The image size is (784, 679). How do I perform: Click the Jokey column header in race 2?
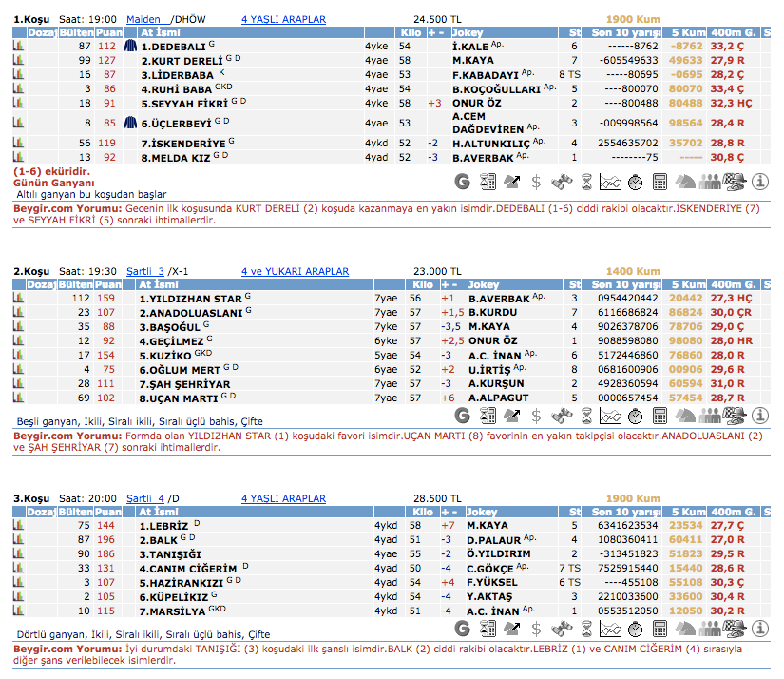[484, 284]
